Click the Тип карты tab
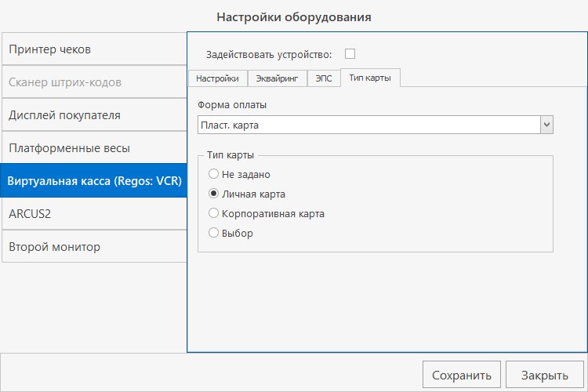Image resolution: width=588 pixels, height=392 pixels. [371, 78]
